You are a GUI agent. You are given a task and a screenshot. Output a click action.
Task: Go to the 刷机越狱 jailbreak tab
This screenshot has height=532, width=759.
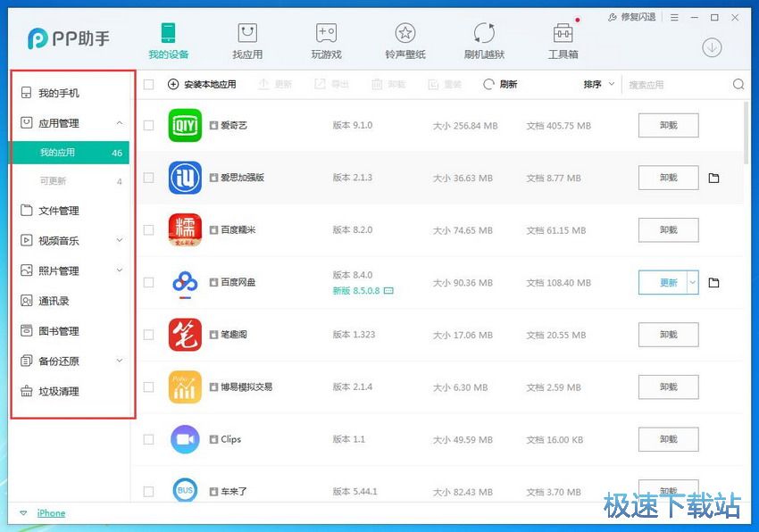click(484, 42)
